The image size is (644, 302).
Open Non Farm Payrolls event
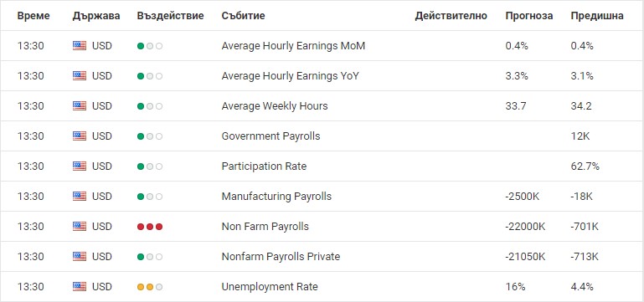click(x=265, y=227)
